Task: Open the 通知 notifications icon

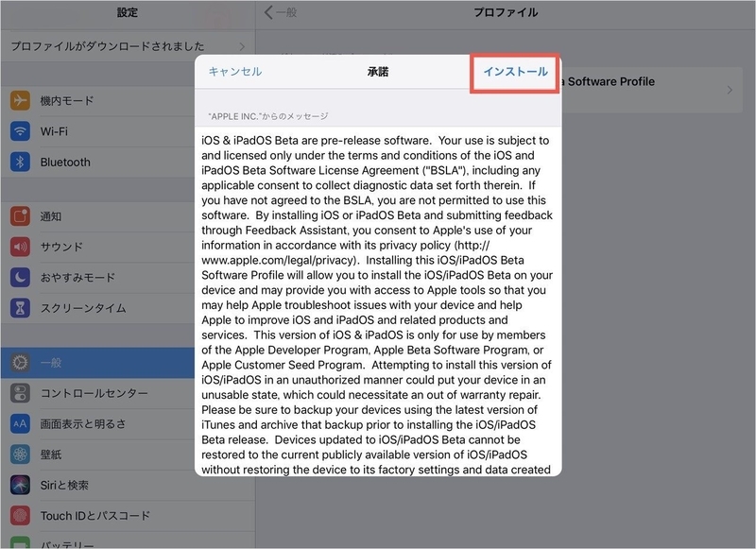Action: (20, 216)
